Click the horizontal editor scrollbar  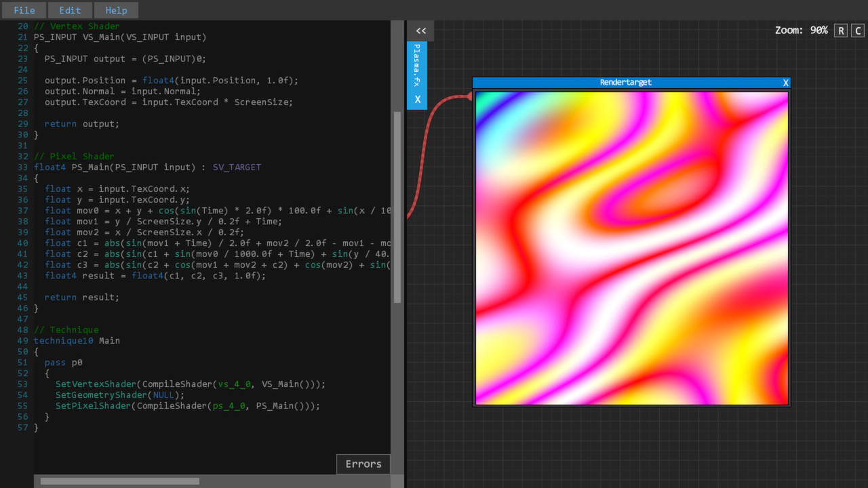point(119,481)
